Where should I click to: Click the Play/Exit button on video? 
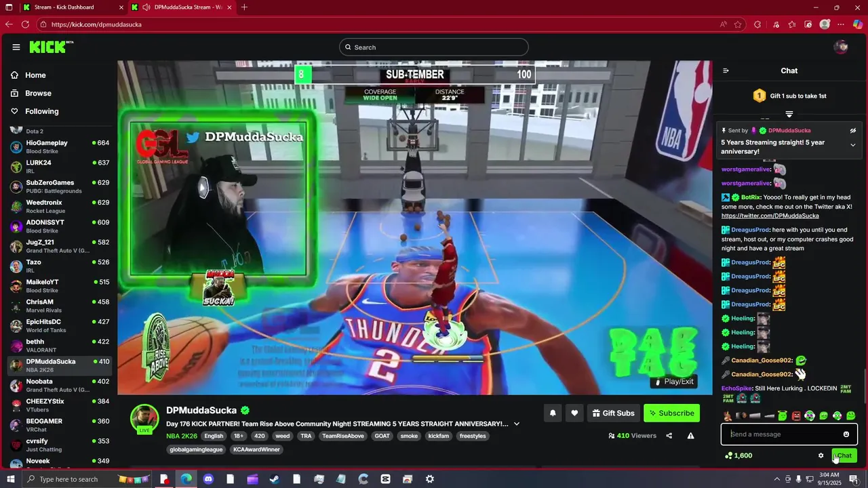(673, 382)
